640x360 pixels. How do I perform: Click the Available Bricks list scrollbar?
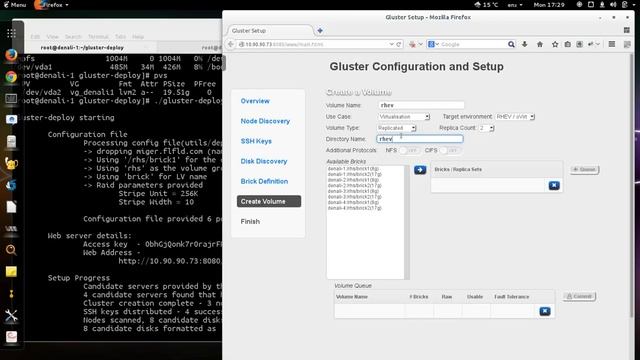[407, 222]
